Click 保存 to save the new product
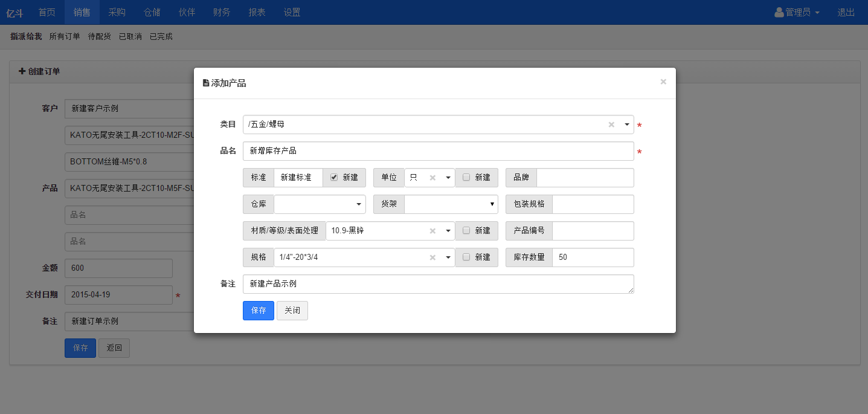Image resolution: width=868 pixels, height=414 pixels. click(258, 310)
